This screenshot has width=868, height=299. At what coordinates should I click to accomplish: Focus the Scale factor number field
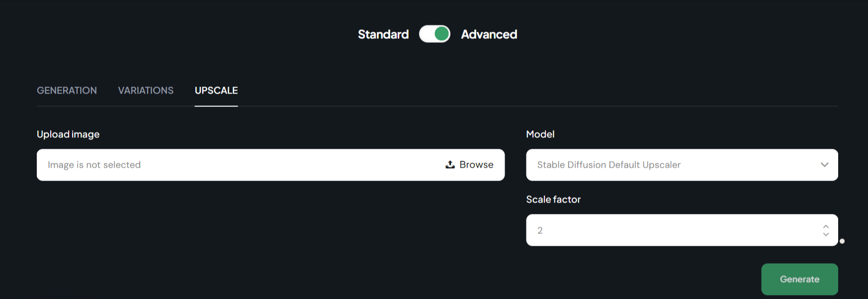tap(682, 230)
